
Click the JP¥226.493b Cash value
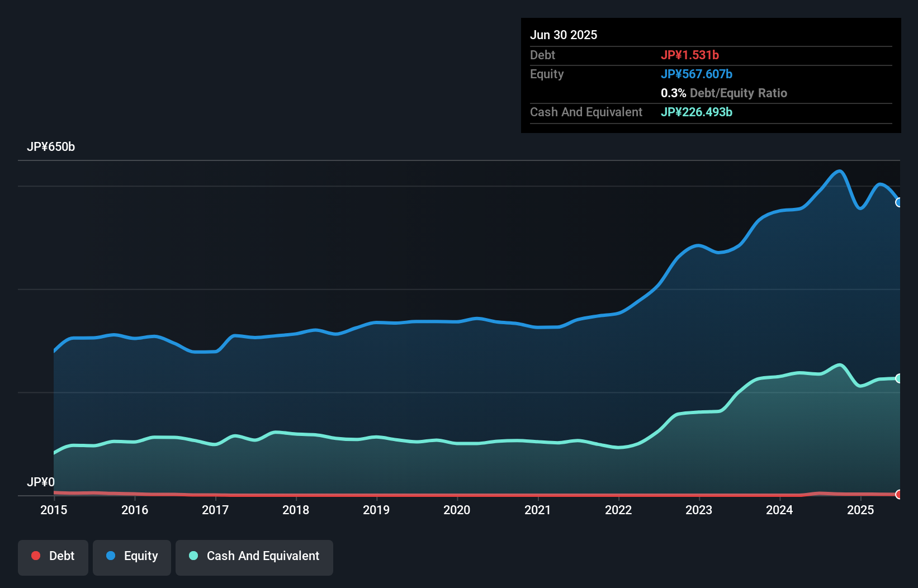(697, 112)
